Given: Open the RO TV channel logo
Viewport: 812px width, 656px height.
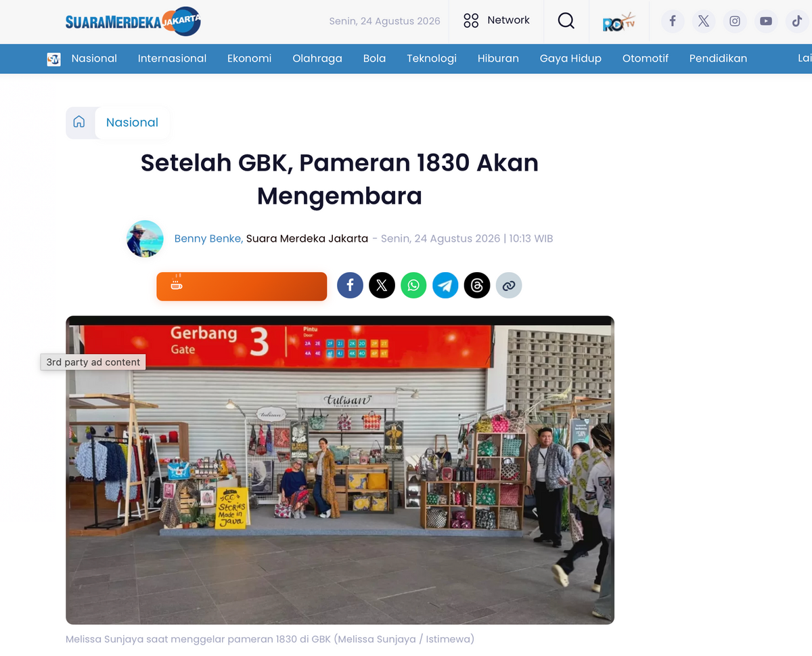Looking at the screenshot, I should [619, 22].
